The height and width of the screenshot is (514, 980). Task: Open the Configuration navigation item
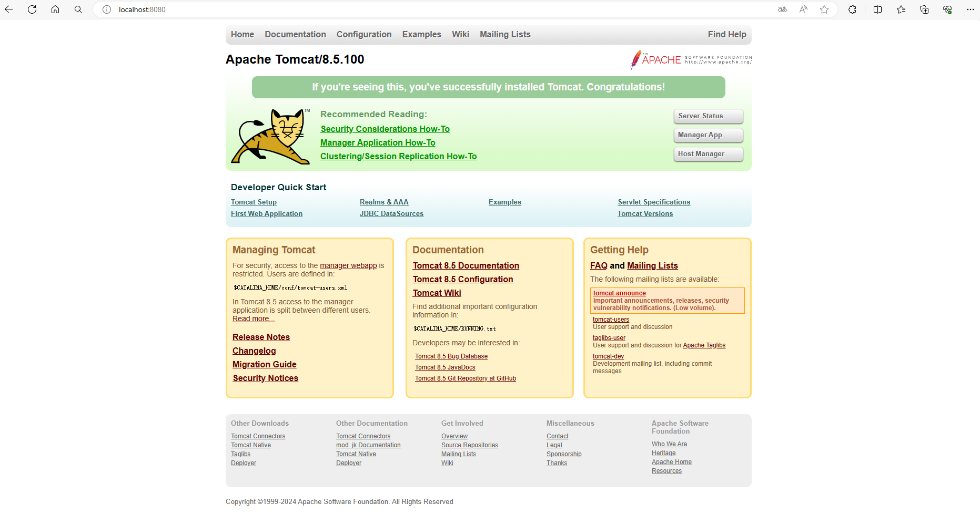[364, 34]
